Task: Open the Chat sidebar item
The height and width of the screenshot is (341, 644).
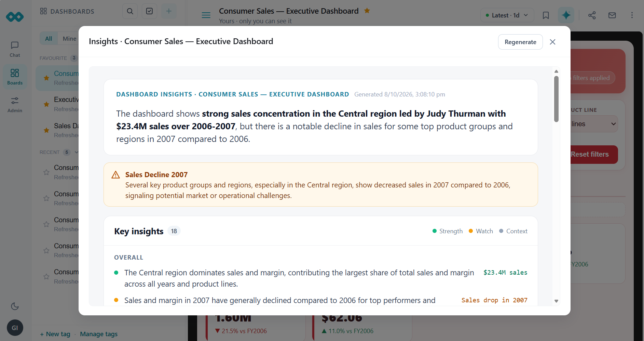Action: pos(15,49)
